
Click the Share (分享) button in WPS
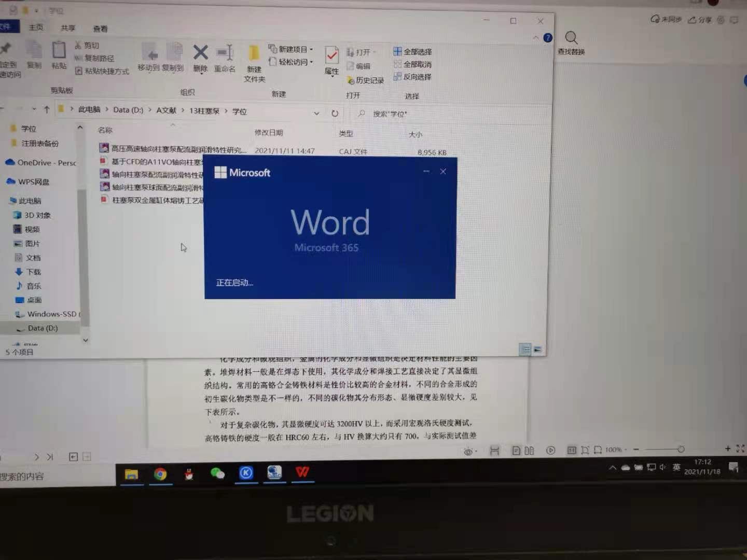click(x=700, y=20)
